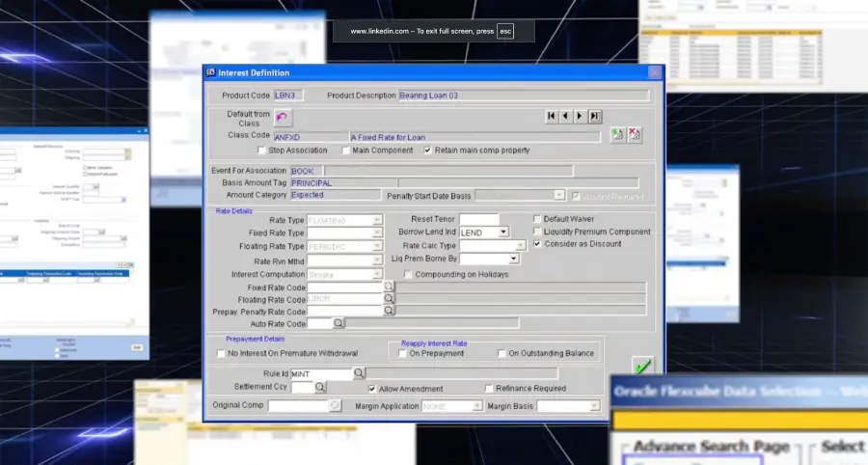Click the Original Comp lookup icon
The height and width of the screenshot is (465, 868).
[x=335, y=406]
